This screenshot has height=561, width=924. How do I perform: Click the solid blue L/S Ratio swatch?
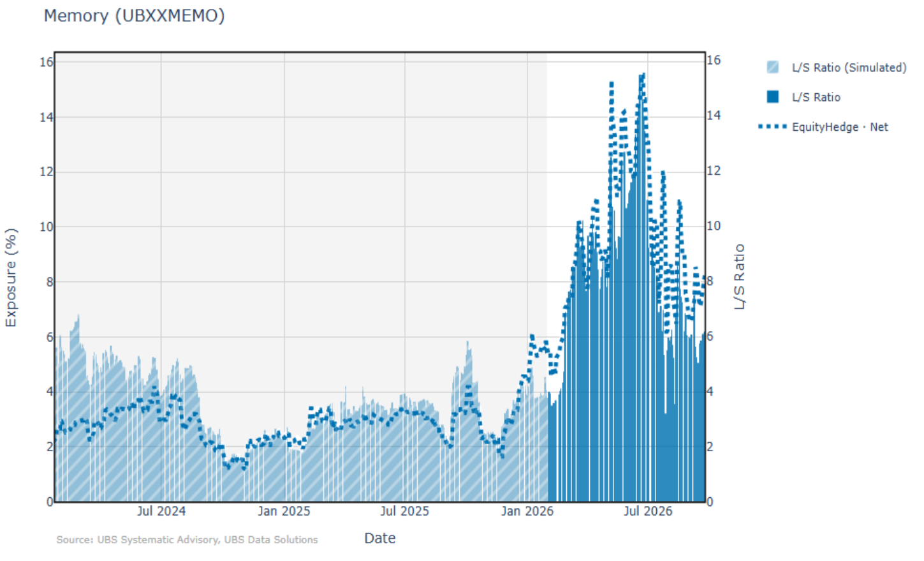773,96
